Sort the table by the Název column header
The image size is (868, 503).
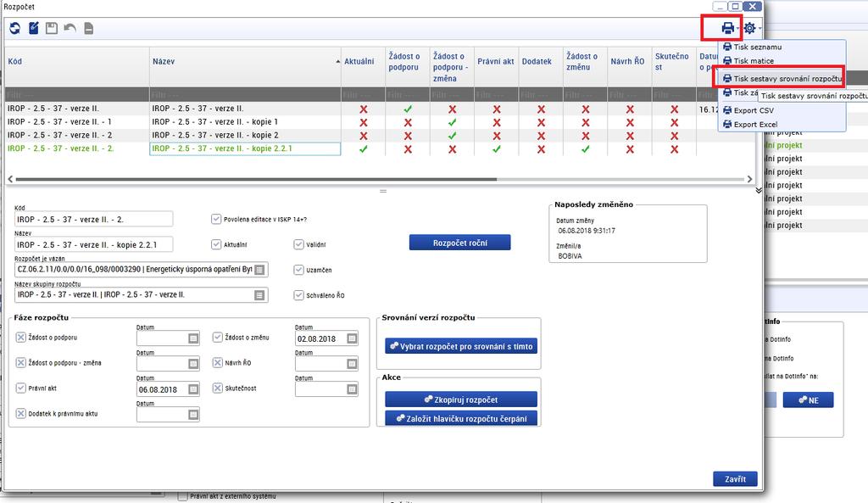point(245,61)
